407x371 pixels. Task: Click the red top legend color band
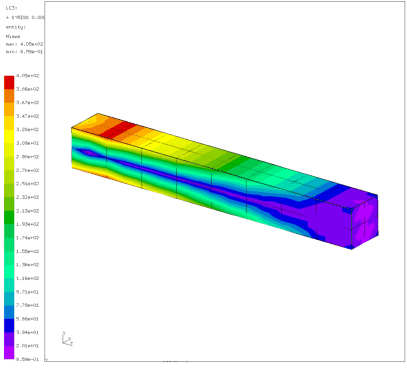point(9,82)
